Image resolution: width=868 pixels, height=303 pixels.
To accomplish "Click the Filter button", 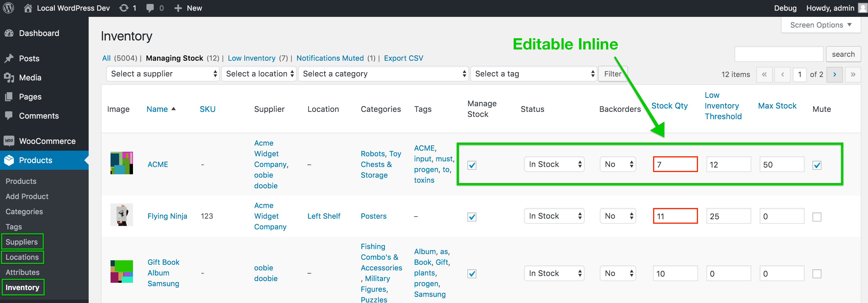I will tap(612, 74).
